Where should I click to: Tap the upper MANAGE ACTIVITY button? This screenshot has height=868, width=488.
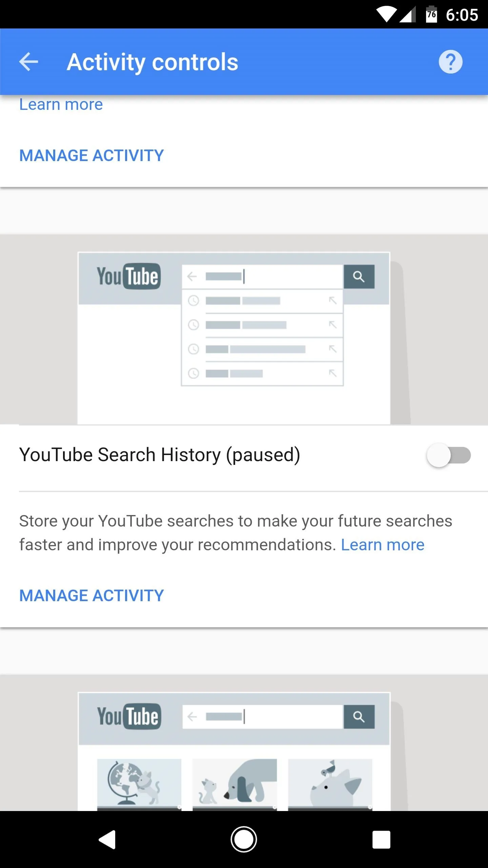(x=91, y=155)
